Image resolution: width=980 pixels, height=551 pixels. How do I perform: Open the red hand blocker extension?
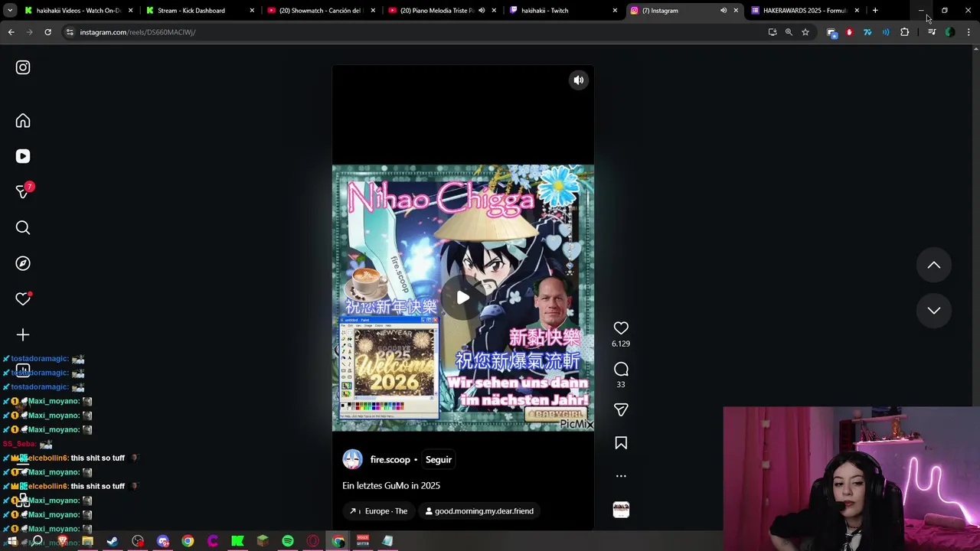click(849, 32)
